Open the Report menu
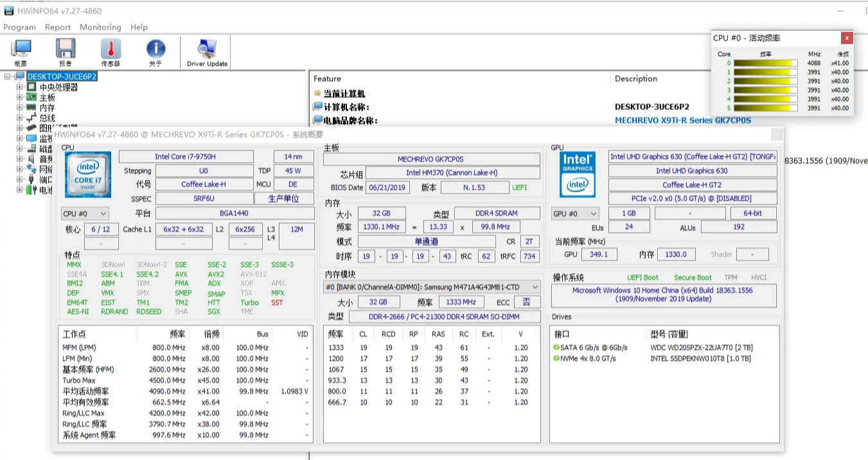868x460 pixels. click(x=58, y=27)
